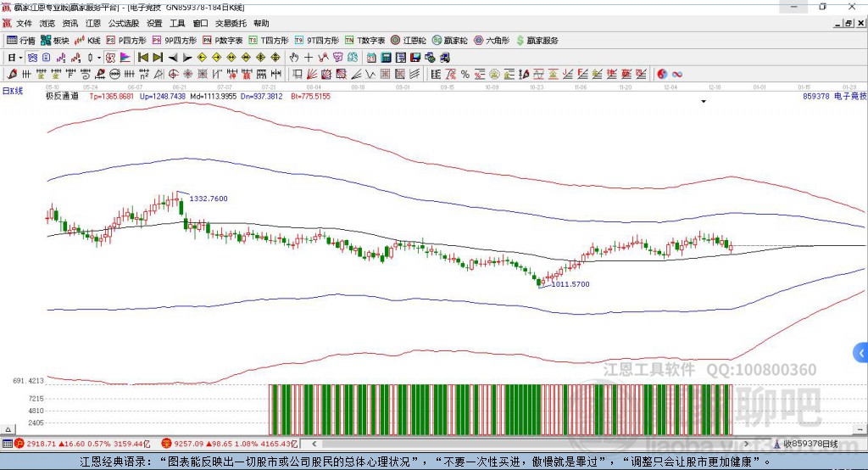Image resolution: width=868 pixels, height=470 pixels.
Task: Click the K线 candlestick chart icon
Action: click(87, 40)
